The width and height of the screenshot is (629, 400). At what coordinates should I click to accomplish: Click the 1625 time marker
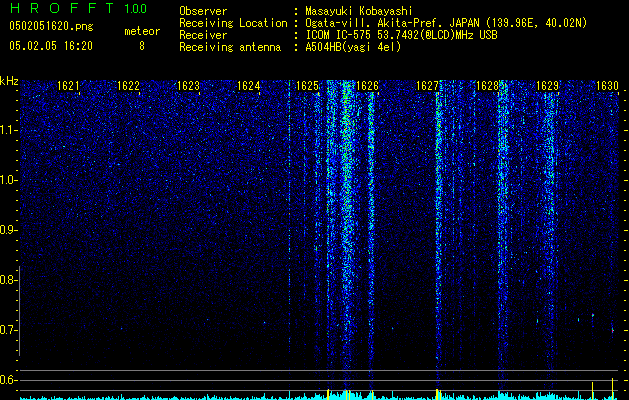coord(307,86)
